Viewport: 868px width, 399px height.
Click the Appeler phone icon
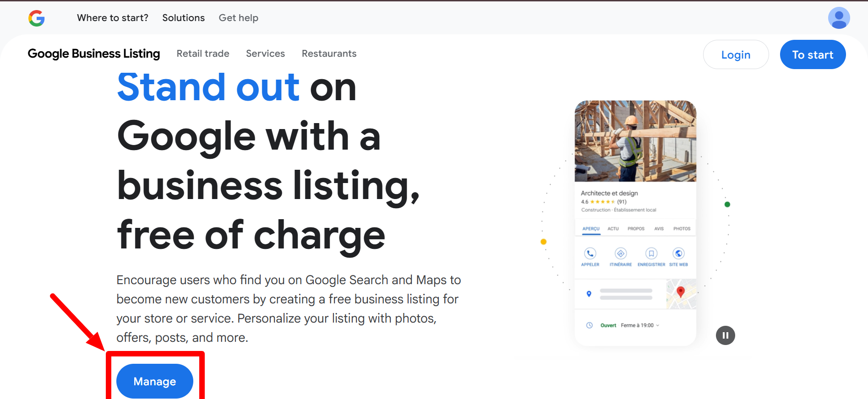[x=590, y=253]
